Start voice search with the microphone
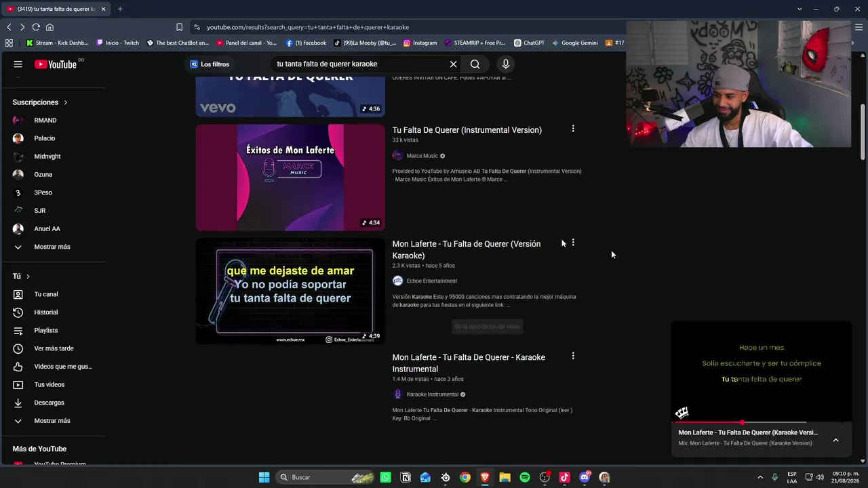 coord(505,64)
